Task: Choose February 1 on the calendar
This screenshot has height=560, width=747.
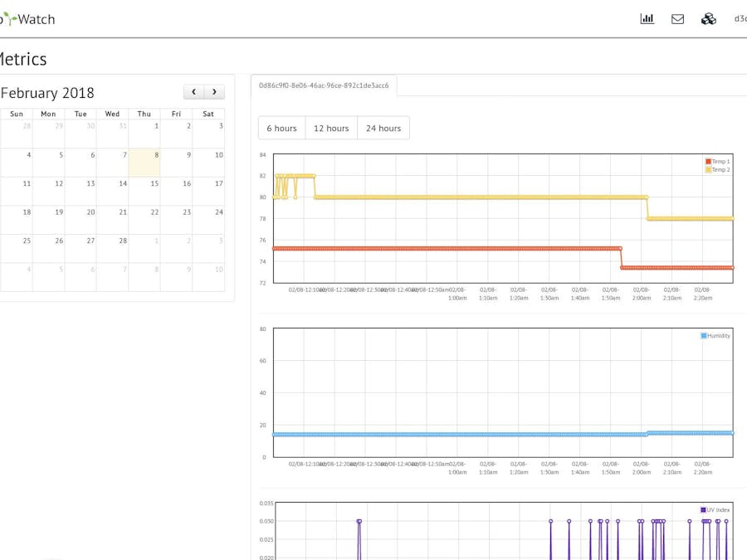Action: point(144,134)
